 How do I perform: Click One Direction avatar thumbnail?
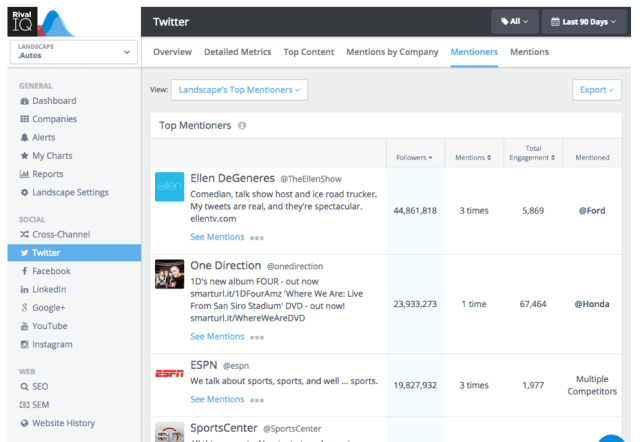[169, 274]
